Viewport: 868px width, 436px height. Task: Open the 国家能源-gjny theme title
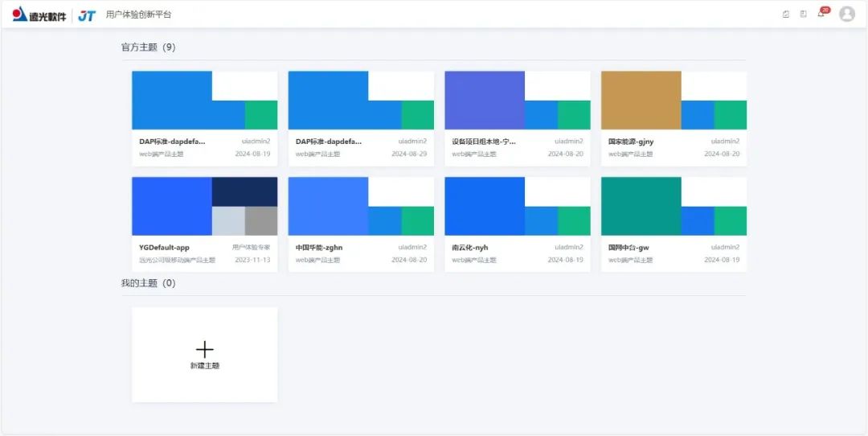pos(631,142)
